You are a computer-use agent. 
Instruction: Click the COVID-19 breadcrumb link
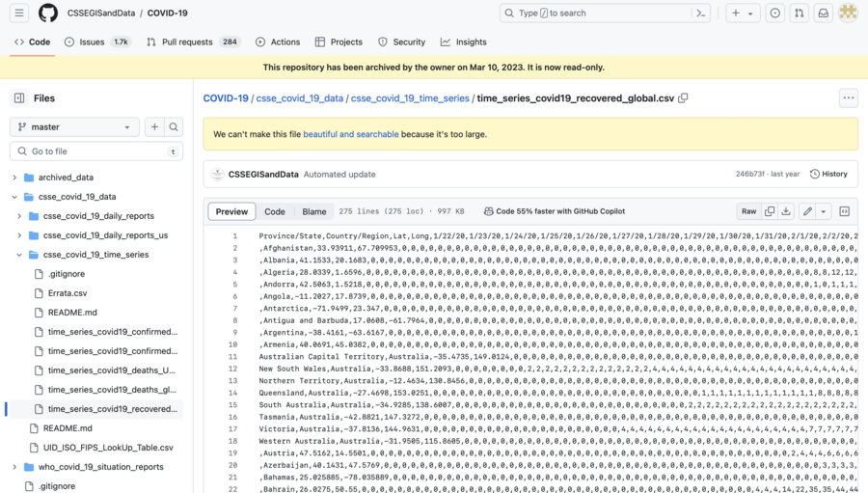pyautogui.click(x=226, y=98)
